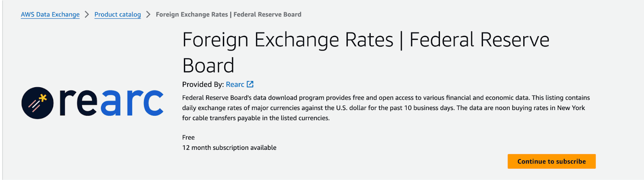
Task: Click the Provided By label
Action: pyautogui.click(x=203, y=84)
